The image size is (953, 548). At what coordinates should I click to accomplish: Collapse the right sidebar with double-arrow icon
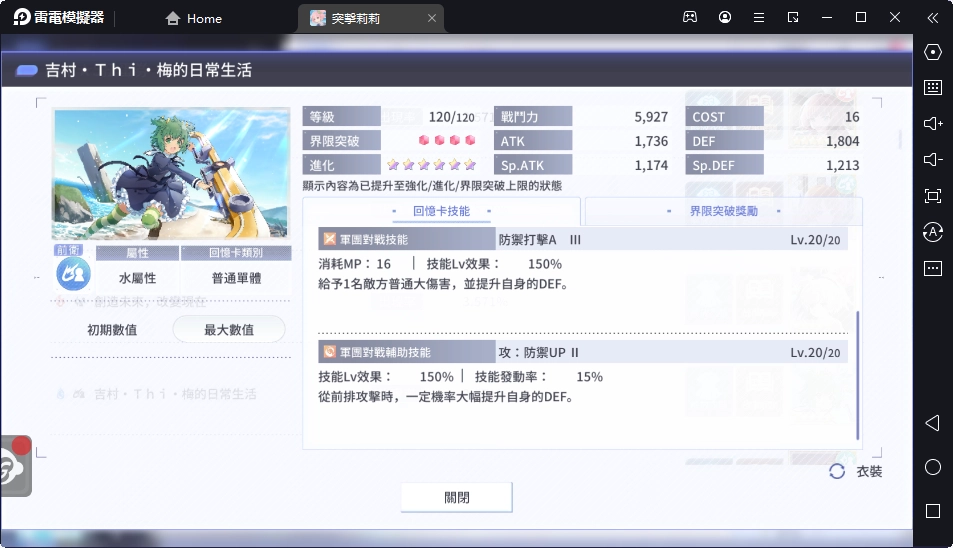tap(932, 18)
